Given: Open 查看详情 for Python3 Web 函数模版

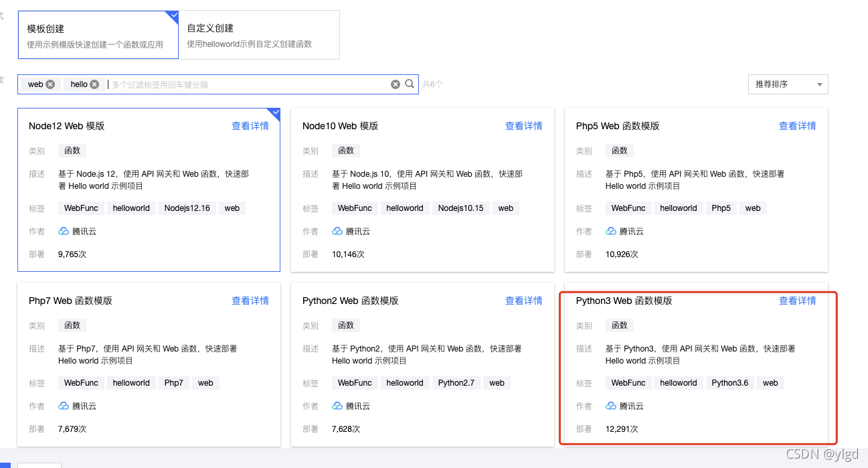Looking at the screenshot, I should pyautogui.click(x=798, y=301).
